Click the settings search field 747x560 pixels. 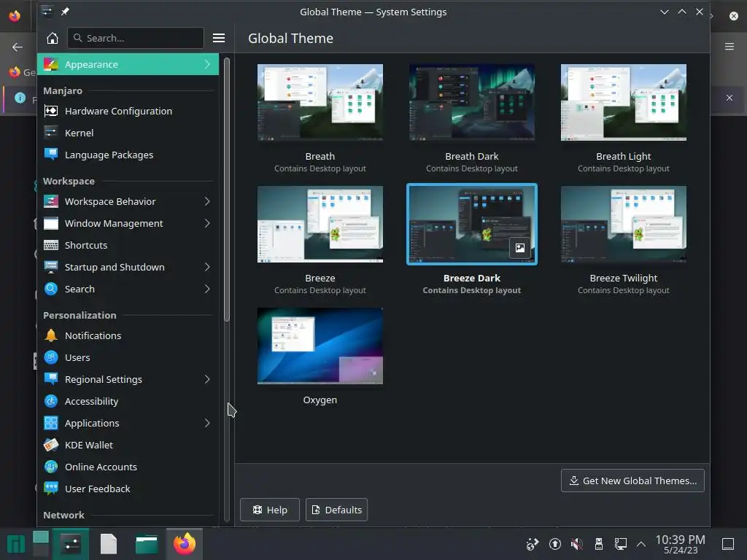pyautogui.click(x=136, y=38)
